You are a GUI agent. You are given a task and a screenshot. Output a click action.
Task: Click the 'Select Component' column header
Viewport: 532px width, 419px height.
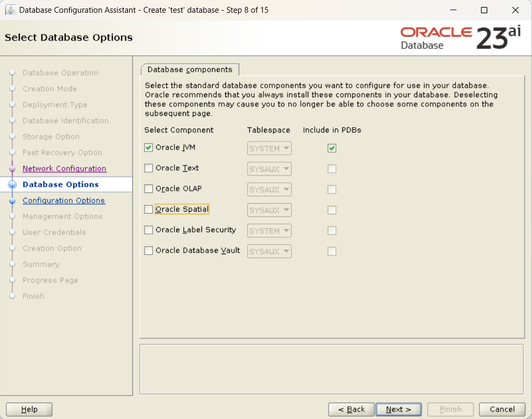click(x=179, y=130)
